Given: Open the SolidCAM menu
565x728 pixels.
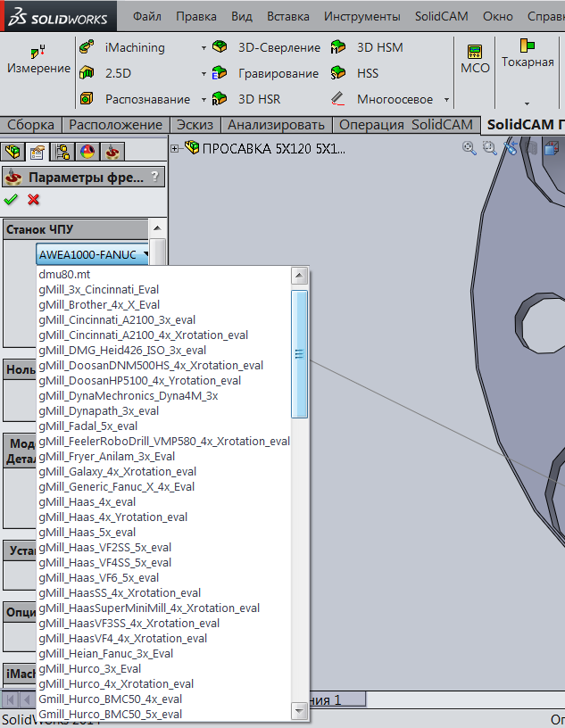Looking at the screenshot, I should click(x=442, y=16).
